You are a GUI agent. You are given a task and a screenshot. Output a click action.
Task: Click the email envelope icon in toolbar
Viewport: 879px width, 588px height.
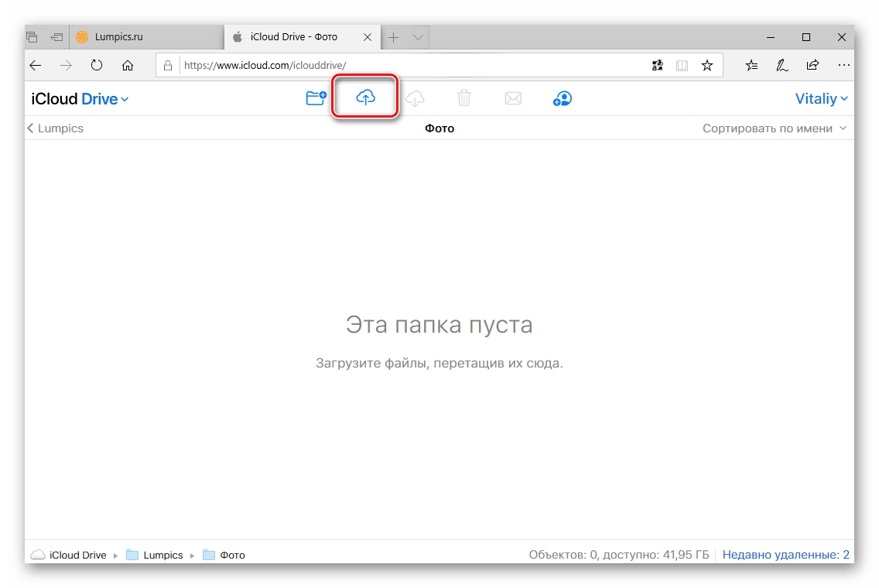point(512,98)
